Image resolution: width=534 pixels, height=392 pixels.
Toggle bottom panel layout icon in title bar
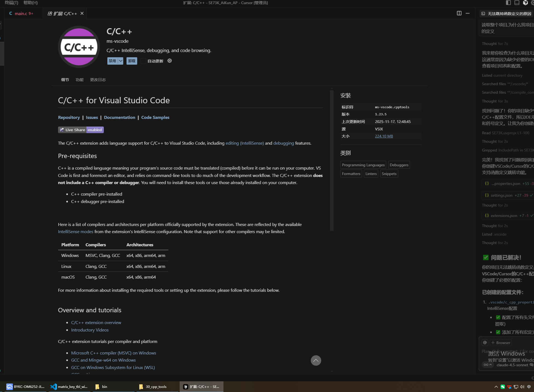517,3
